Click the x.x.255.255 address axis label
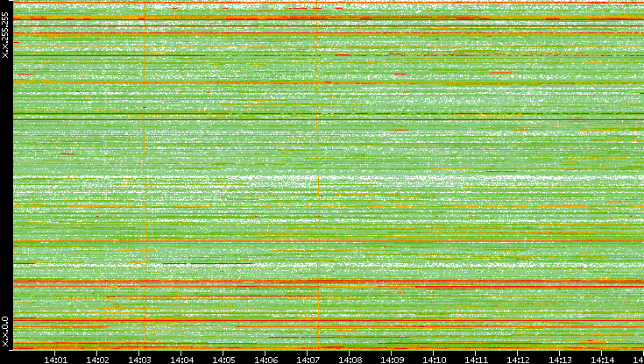Screen dimensions: 644x364 coord(5,35)
